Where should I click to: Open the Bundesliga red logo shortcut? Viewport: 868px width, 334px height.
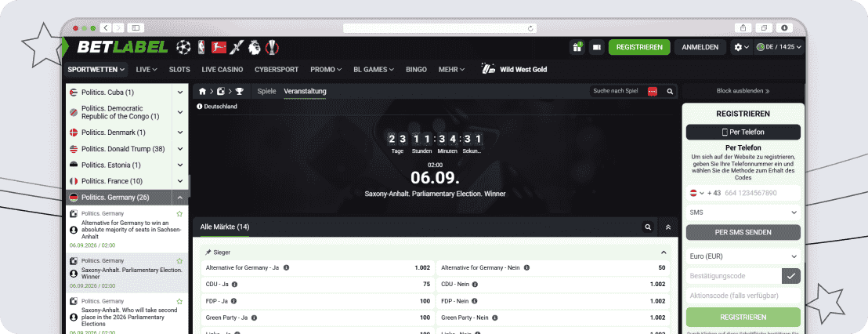tap(219, 48)
